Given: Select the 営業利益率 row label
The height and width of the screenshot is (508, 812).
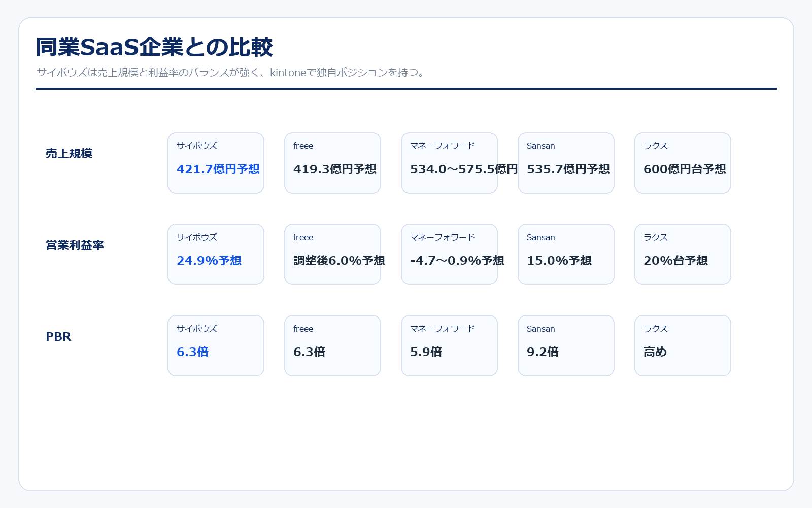Looking at the screenshot, I should click(75, 245).
